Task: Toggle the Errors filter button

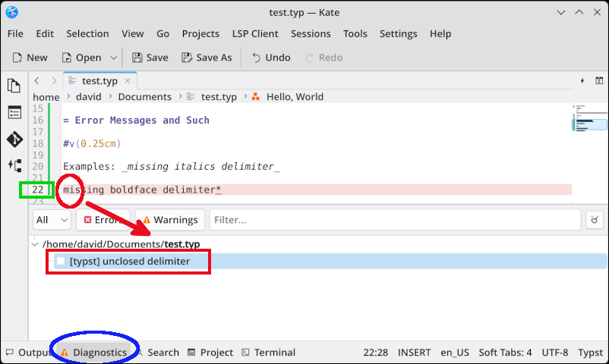Action: coord(103,220)
